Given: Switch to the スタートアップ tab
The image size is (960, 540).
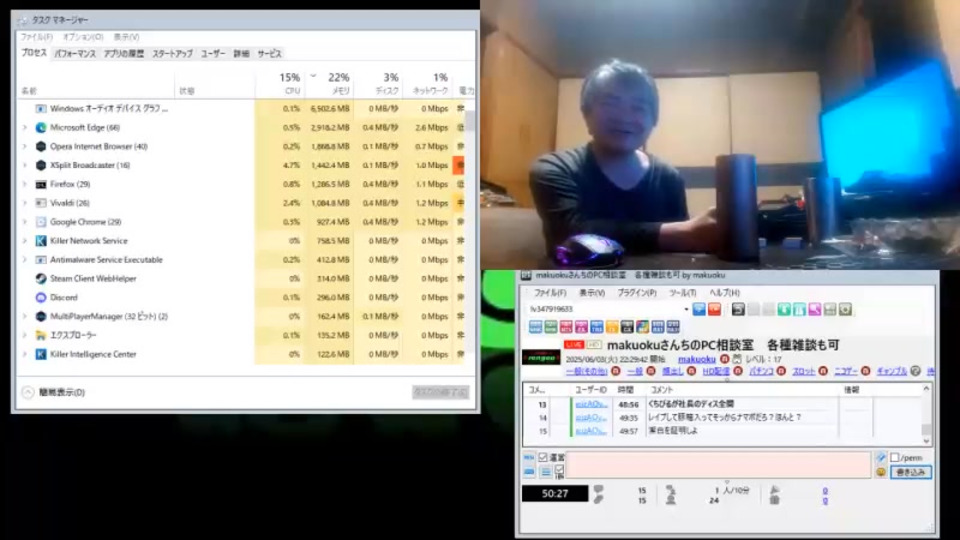Looking at the screenshot, I should click(173, 54).
